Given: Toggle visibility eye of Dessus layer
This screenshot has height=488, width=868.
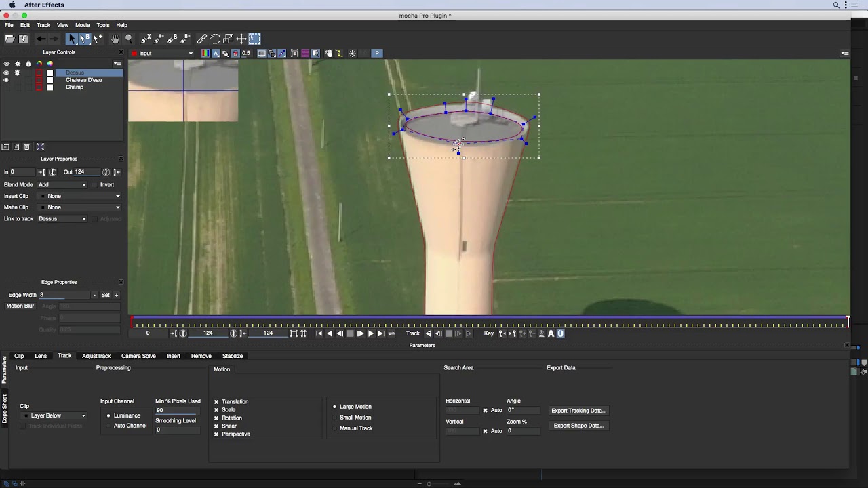Looking at the screenshot, I should [7, 73].
